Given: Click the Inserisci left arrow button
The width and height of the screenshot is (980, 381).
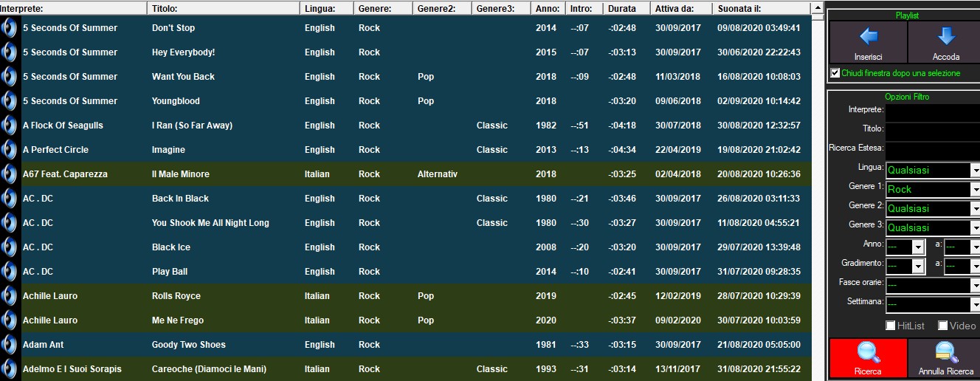Looking at the screenshot, I should point(868,43).
